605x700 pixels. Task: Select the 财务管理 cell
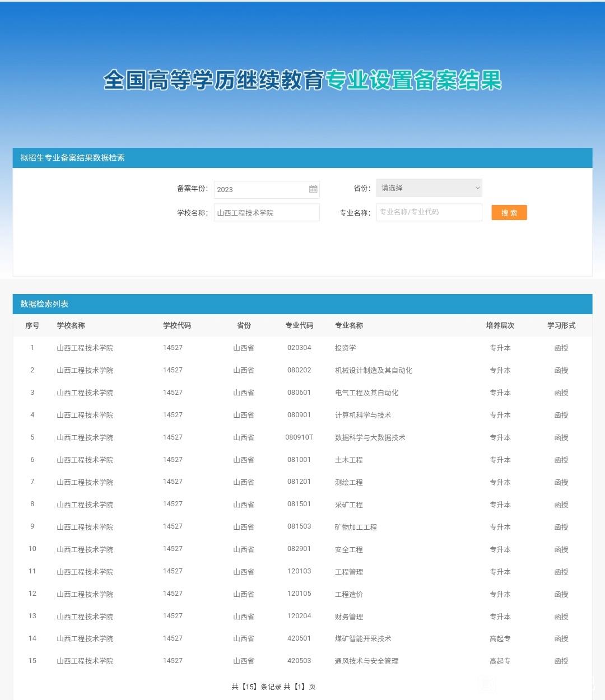click(349, 617)
